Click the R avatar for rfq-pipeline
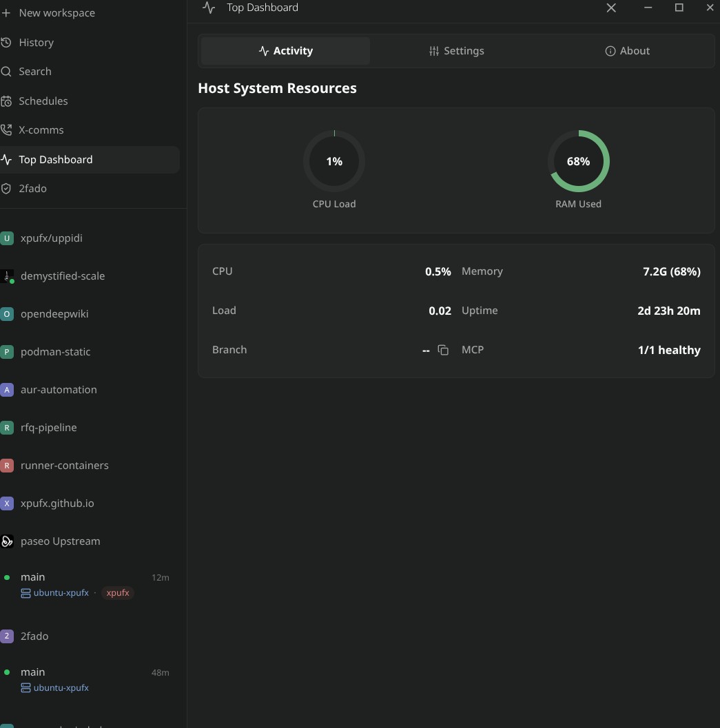Viewport: 720px width, 728px height. [x=6, y=428]
